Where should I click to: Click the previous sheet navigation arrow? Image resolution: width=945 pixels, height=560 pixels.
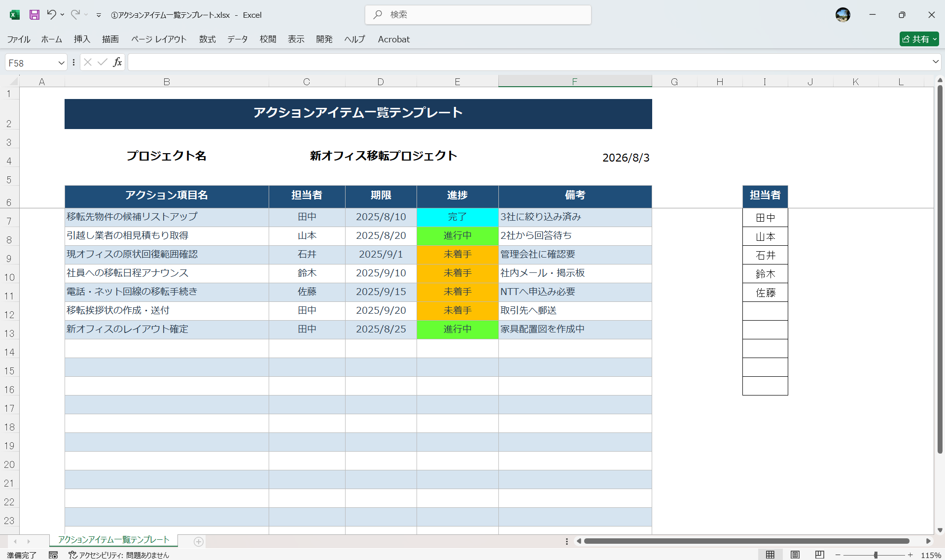tap(15, 541)
